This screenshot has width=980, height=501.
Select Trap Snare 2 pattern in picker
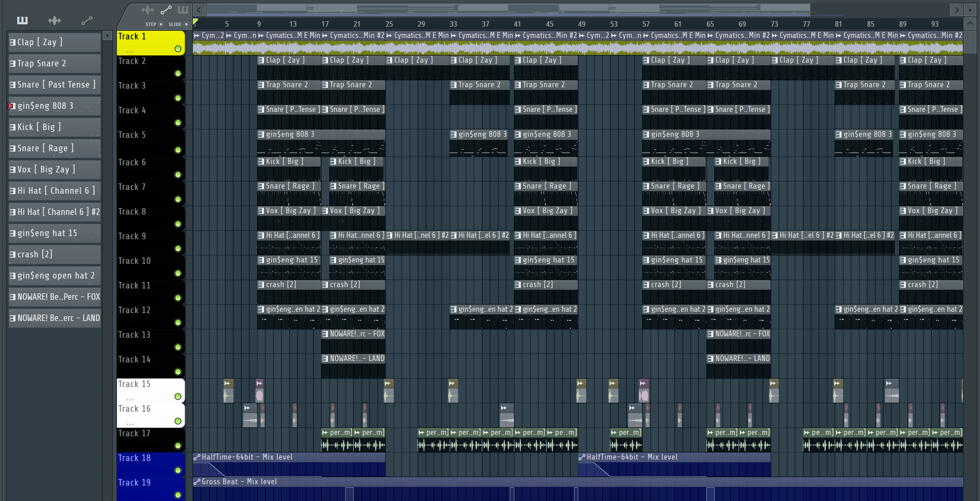coord(54,64)
